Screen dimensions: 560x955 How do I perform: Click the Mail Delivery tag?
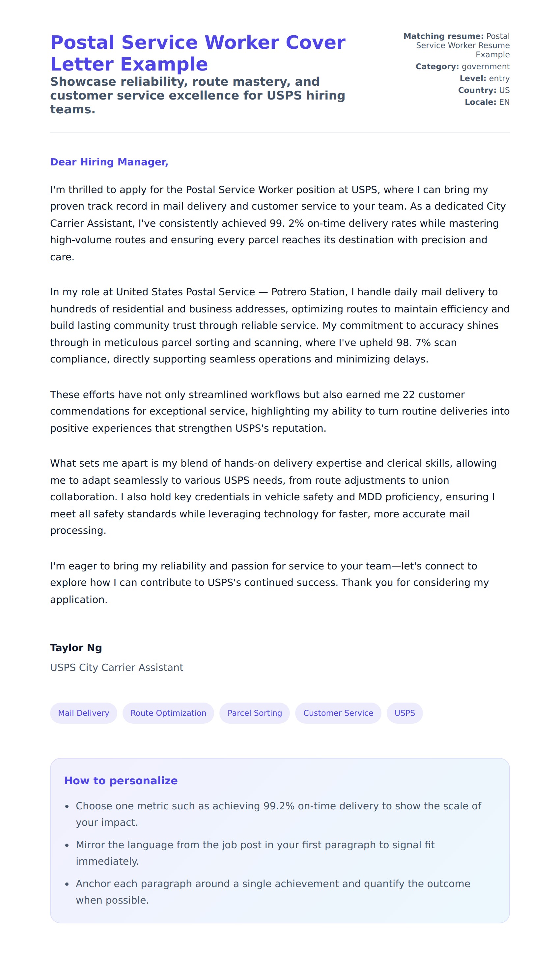tap(83, 713)
